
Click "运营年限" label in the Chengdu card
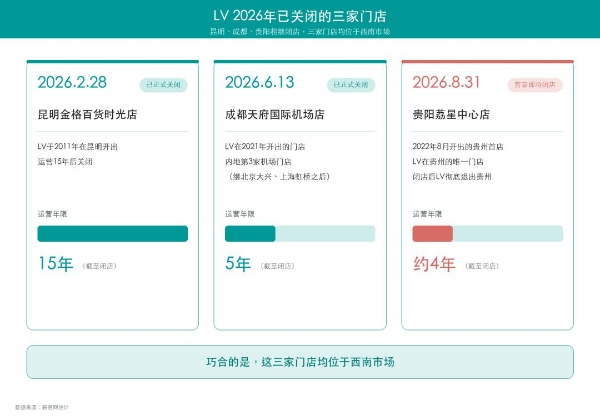[x=240, y=214]
